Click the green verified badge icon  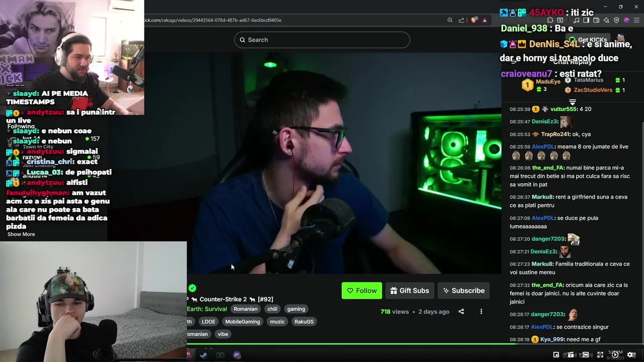tap(192, 288)
